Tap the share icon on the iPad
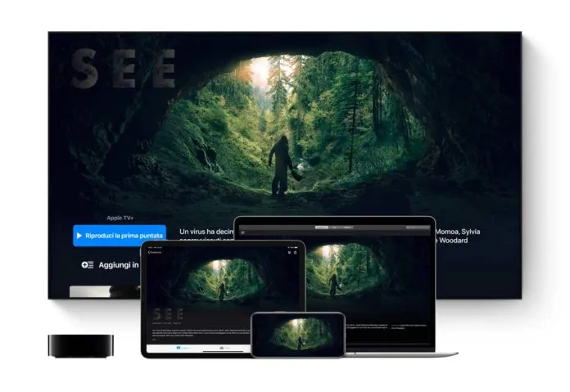The height and width of the screenshot is (392, 570). pyautogui.click(x=295, y=253)
